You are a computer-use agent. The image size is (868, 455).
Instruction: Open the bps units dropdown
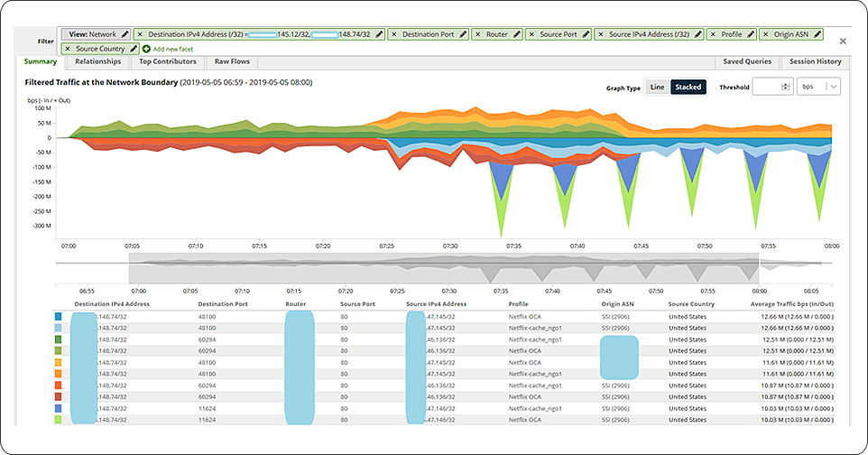tap(818, 87)
